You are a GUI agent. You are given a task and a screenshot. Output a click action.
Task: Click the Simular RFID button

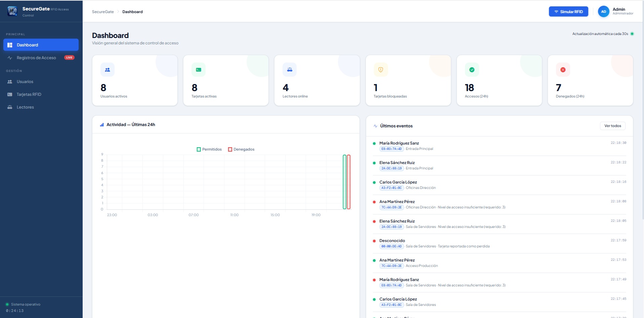(568, 12)
